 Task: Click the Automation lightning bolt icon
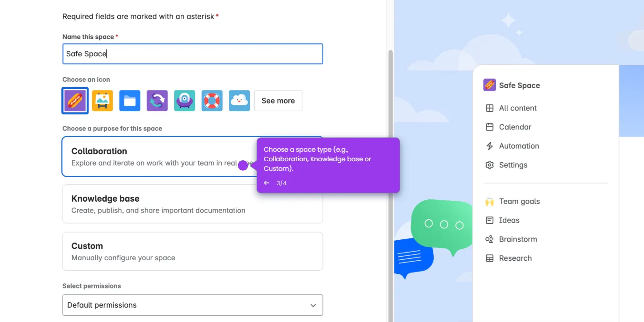[x=490, y=146]
